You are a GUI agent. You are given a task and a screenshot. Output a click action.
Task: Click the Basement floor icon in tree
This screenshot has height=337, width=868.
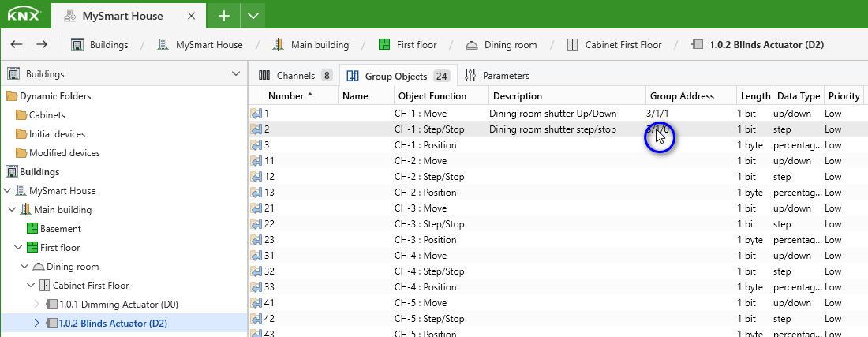click(32, 229)
